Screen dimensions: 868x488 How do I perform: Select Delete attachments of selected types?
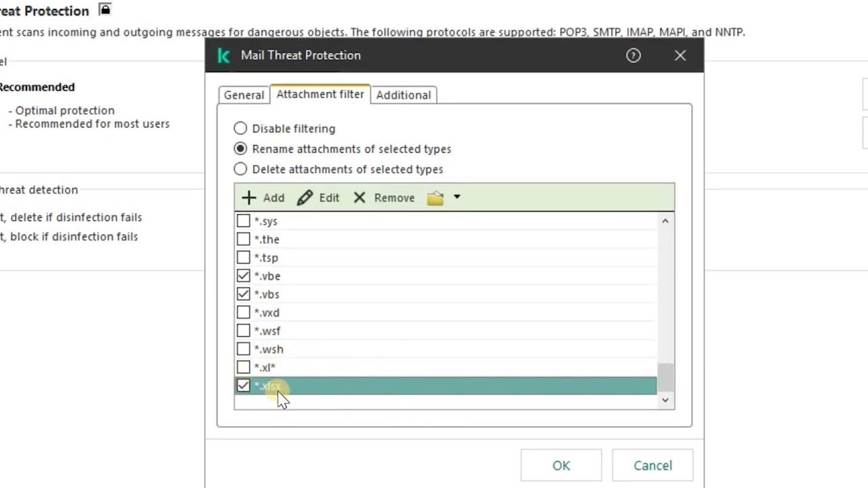click(x=240, y=169)
